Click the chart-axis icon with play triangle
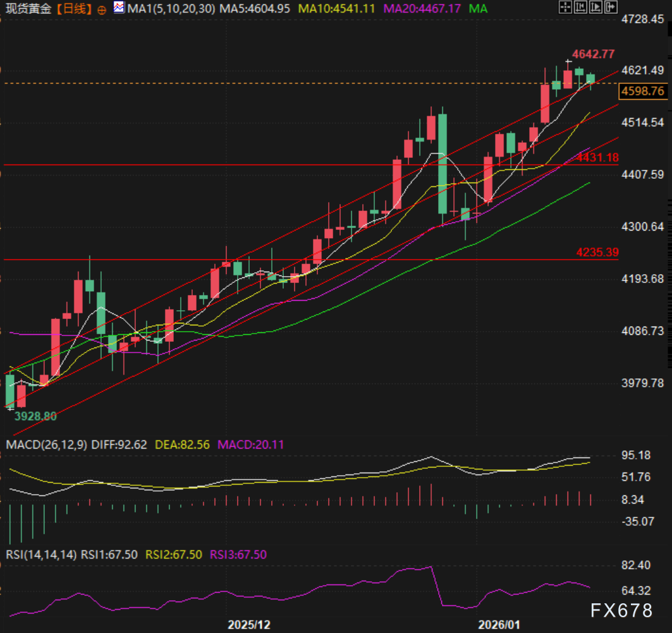The image size is (672, 633). (596, 7)
